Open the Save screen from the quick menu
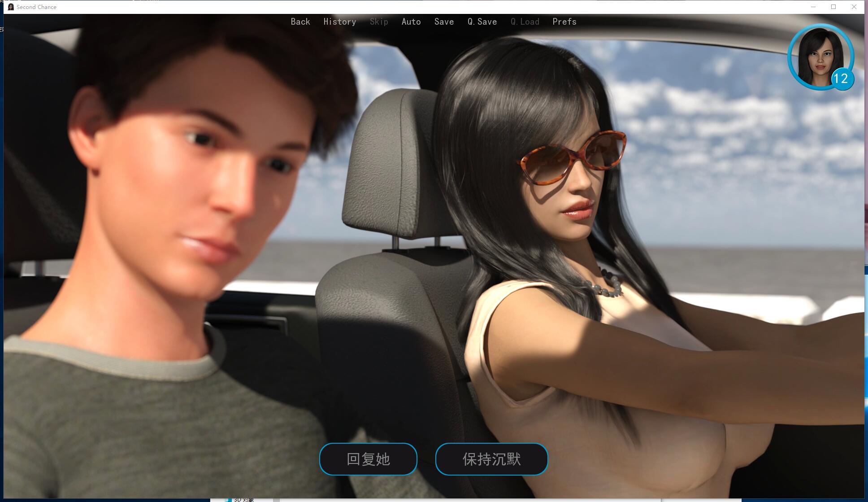The image size is (868, 502). pos(444,22)
